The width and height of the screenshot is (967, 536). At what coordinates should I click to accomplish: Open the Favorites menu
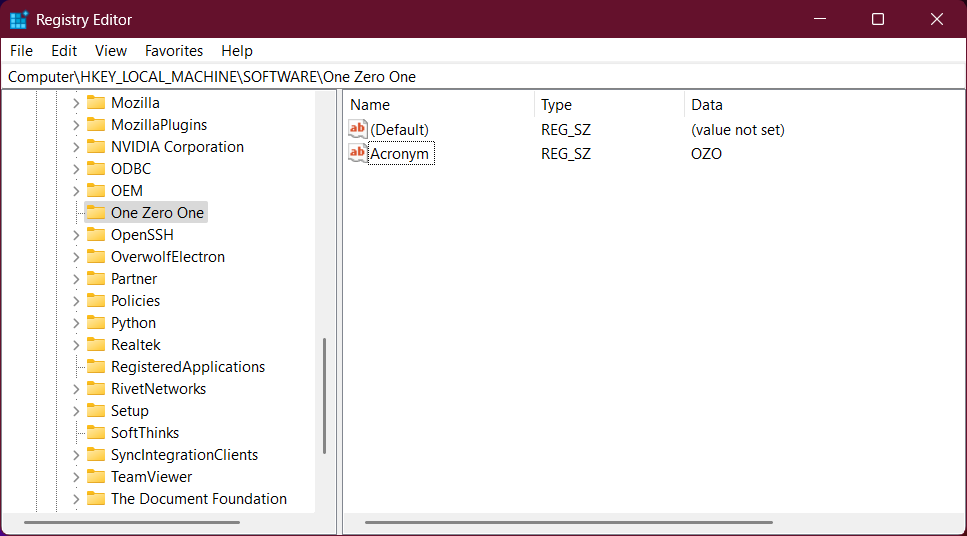174,51
